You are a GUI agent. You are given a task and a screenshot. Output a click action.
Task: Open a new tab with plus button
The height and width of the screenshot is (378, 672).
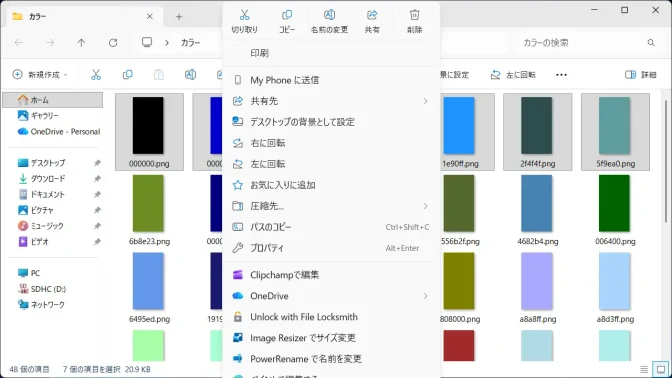pyautogui.click(x=179, y=17)
